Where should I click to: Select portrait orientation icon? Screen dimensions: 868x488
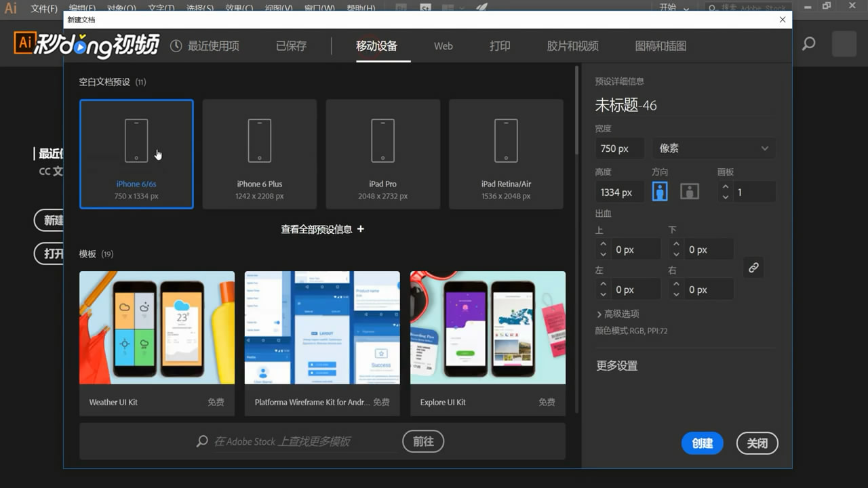[660, 192]
